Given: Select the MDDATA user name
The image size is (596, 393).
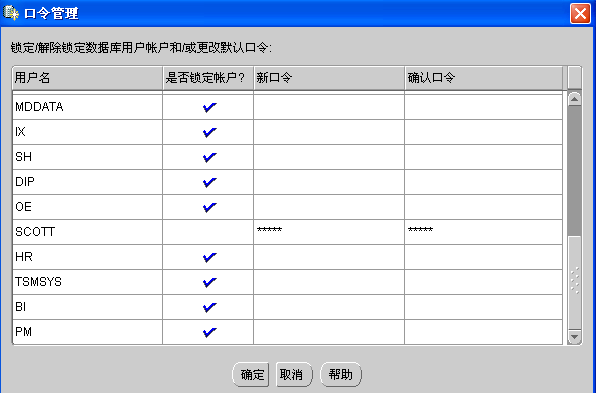Looking at the screenshot, I should pos(39,107).
